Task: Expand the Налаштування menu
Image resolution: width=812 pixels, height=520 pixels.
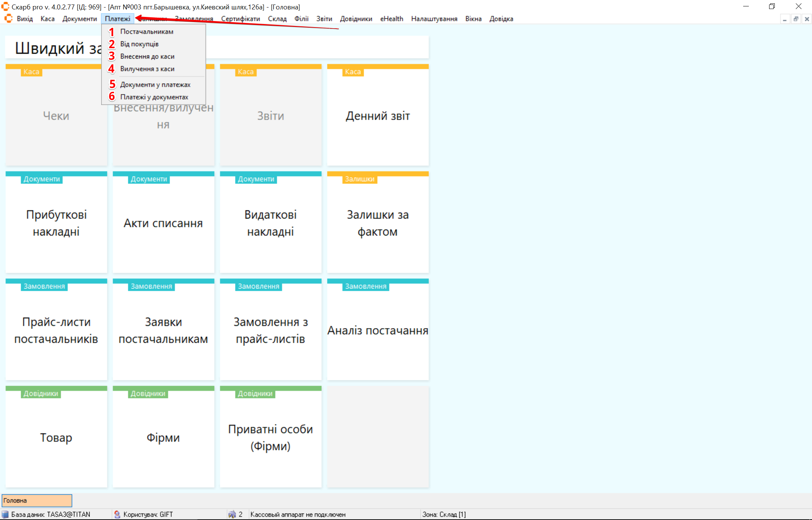Action: [x=434, y=19]
